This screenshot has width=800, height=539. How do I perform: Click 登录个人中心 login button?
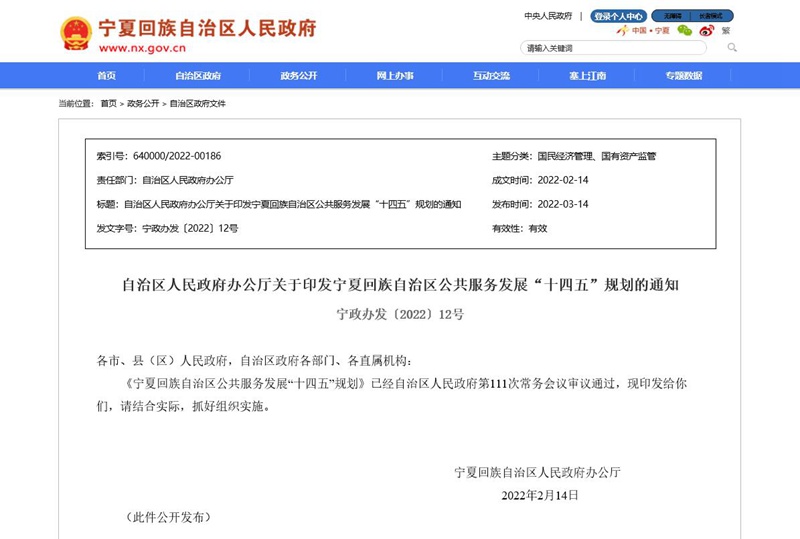[619, 16]
